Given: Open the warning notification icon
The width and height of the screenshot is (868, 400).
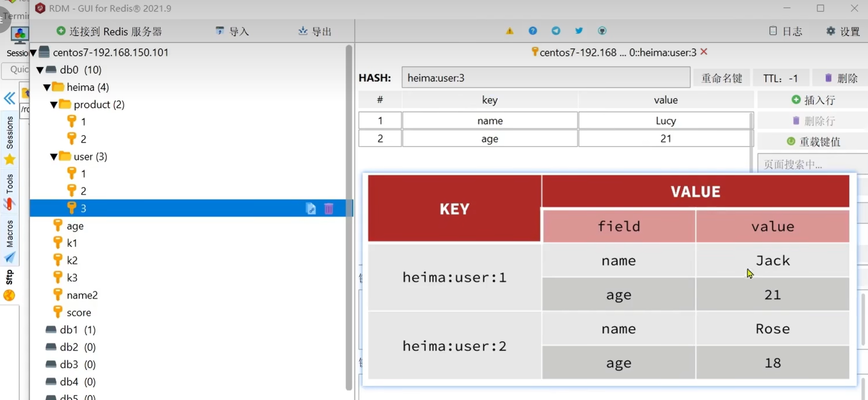Looking at the screenshot, I should pos(509,31).
